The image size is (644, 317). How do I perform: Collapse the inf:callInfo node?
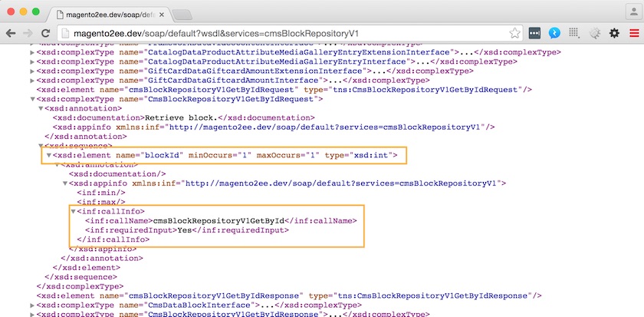tap(74, 211)
